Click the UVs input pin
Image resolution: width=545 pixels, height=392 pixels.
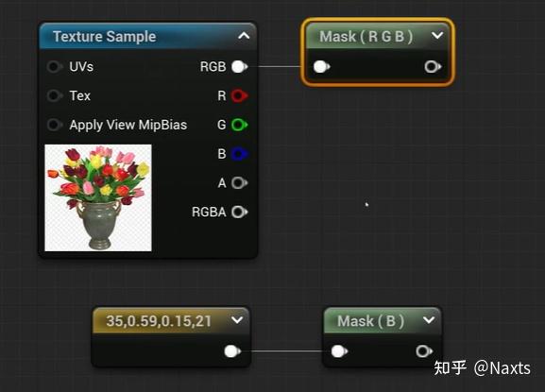tap(55, 67)
